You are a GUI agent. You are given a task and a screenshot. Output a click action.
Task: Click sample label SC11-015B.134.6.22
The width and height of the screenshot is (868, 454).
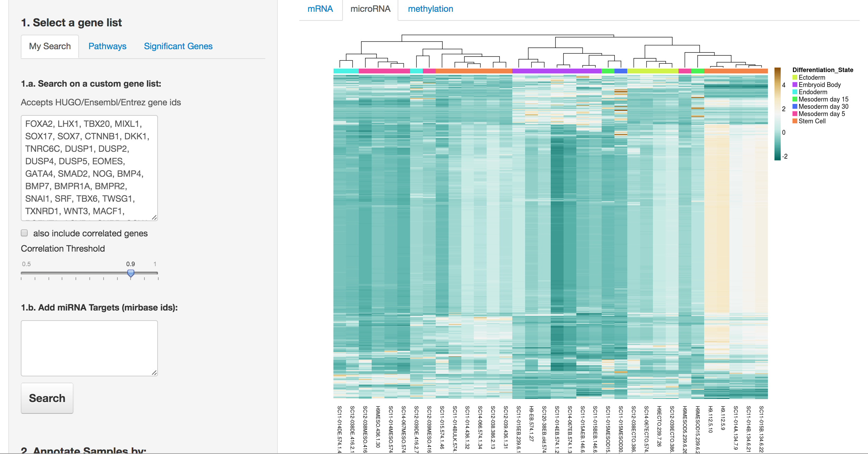pos(761,429)
